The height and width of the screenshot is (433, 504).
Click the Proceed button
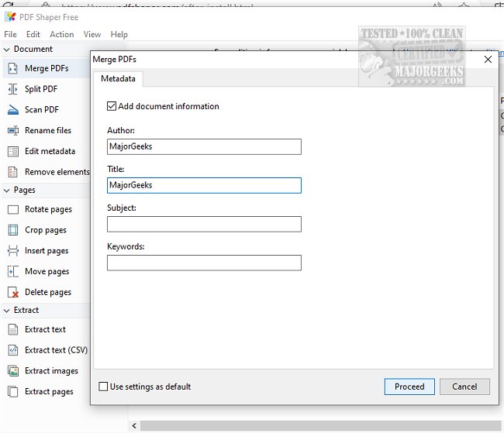[409, 387]
